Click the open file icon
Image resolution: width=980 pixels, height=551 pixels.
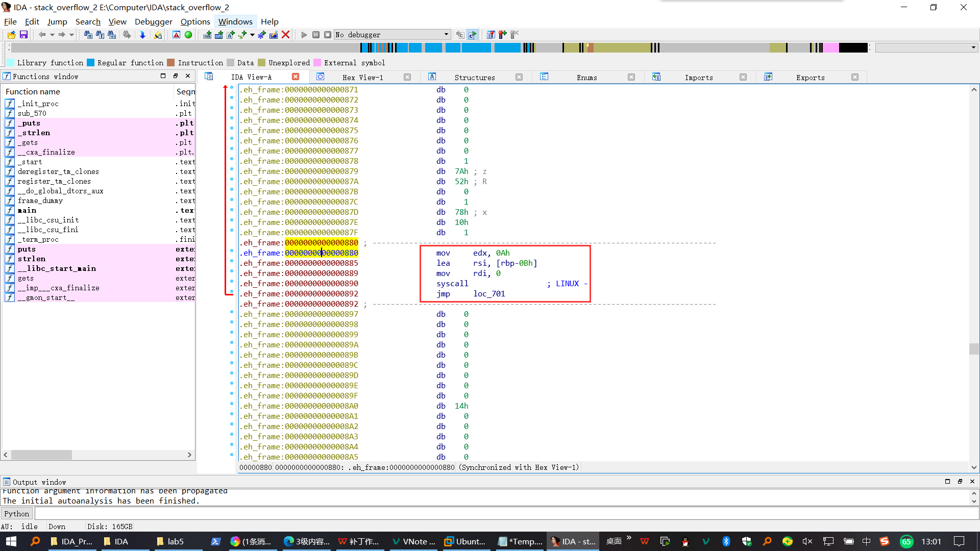11,35
